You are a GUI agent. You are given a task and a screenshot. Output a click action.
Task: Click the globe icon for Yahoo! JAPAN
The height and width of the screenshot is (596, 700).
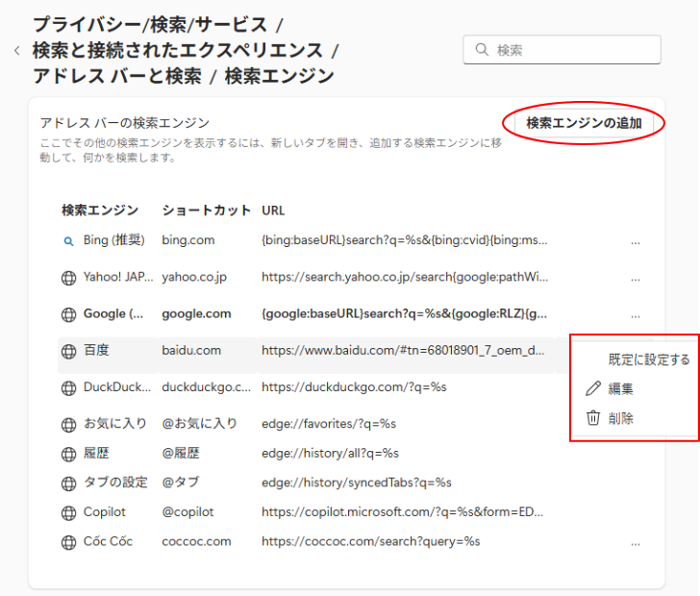pos(68,278)
